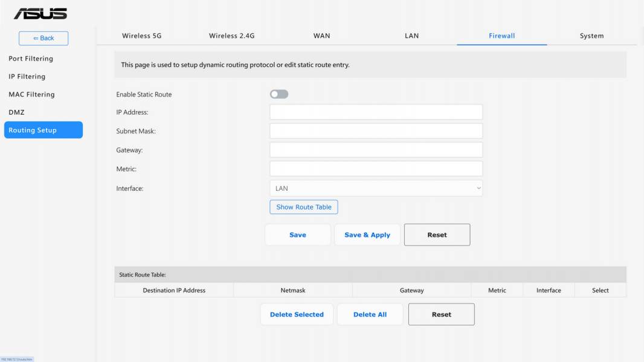Open the System tab

pyautogui.click(x=592, y=36)
